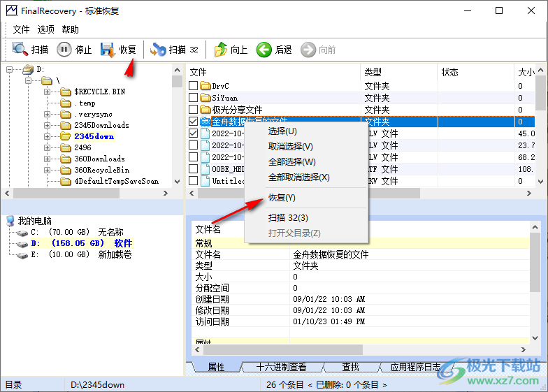Untick the checkbox for 金舟数据恢复的文件 row

(x=193, y=122)
